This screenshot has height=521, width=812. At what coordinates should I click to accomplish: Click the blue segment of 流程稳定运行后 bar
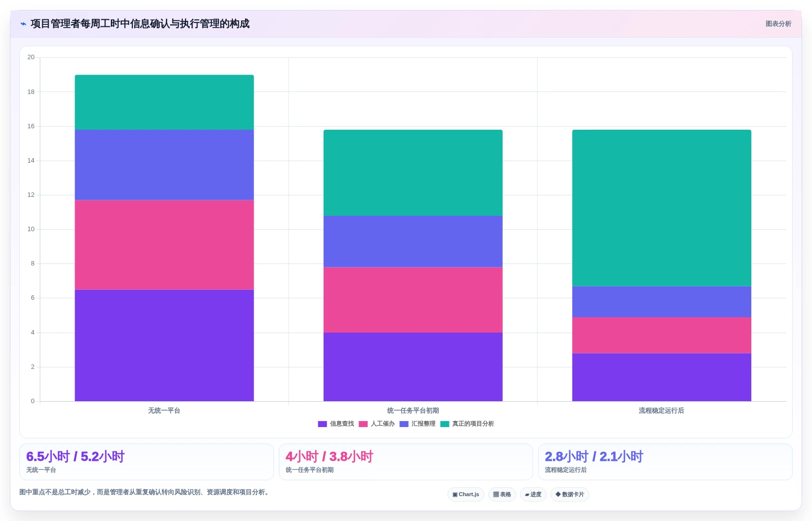point(661,302)
